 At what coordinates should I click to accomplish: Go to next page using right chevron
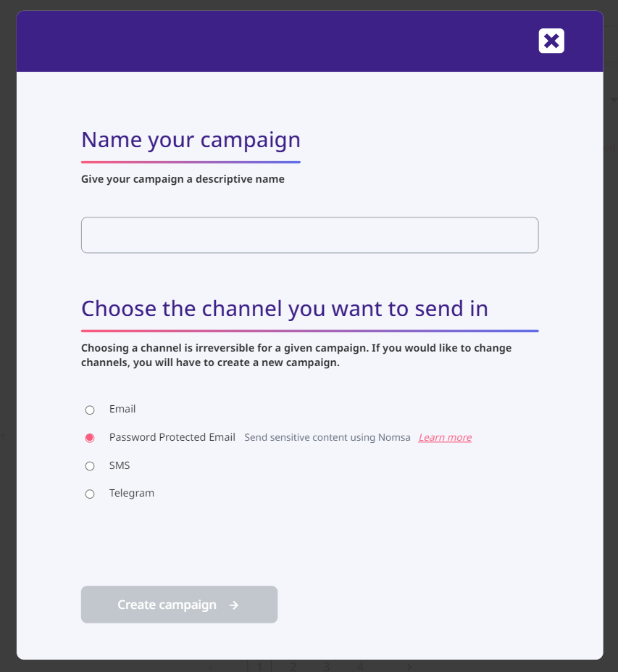point(409,666)
